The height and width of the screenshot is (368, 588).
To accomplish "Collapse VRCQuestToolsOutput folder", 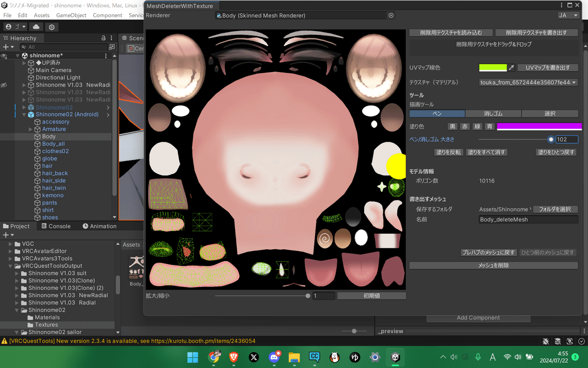I will tap(10, 266).
